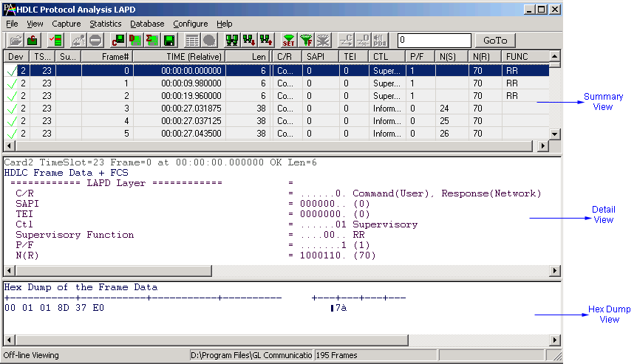637x364 pixels.
Task: Open the Capture menu
Action: click(x=67, y=24)
